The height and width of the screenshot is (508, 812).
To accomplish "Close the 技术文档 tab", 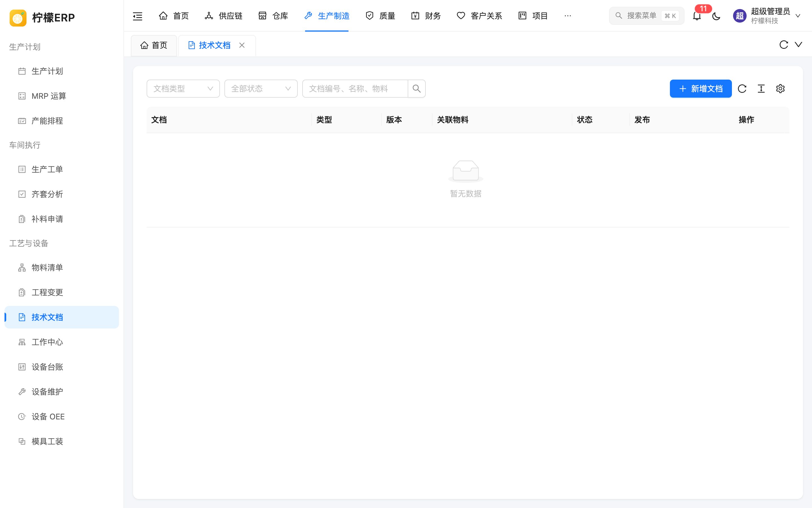I will 242,45.
